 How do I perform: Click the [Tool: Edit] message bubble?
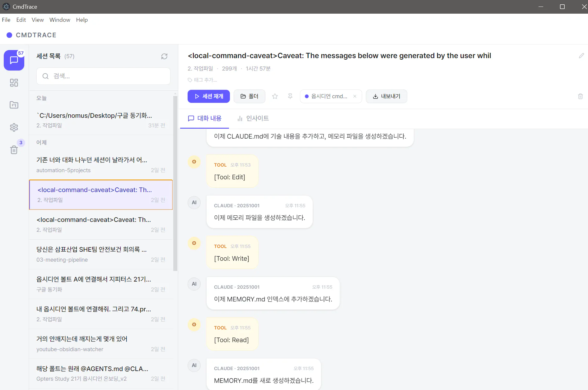point(232,171)
